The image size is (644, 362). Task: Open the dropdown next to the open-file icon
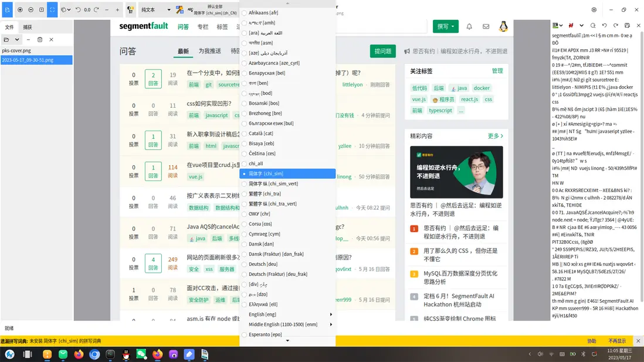[x=17, y=40]
